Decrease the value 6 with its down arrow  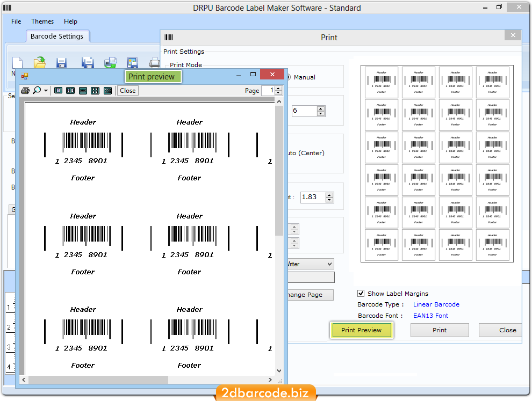(x=321, y=113)
